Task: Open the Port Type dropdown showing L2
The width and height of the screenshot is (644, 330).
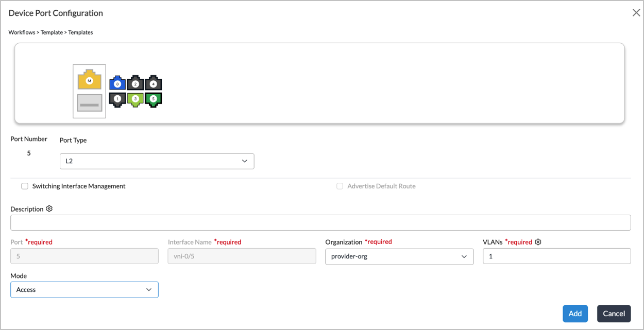Action: (157, 161)
